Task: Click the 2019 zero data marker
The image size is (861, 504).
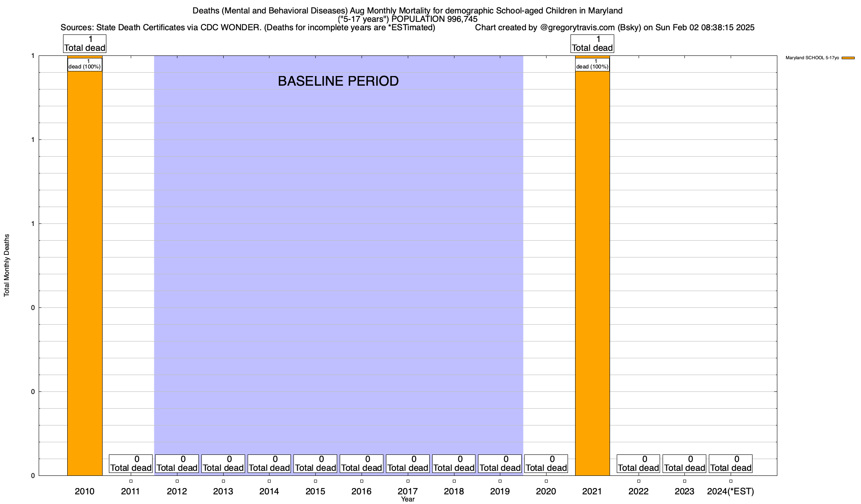Action: pos(500,481)
